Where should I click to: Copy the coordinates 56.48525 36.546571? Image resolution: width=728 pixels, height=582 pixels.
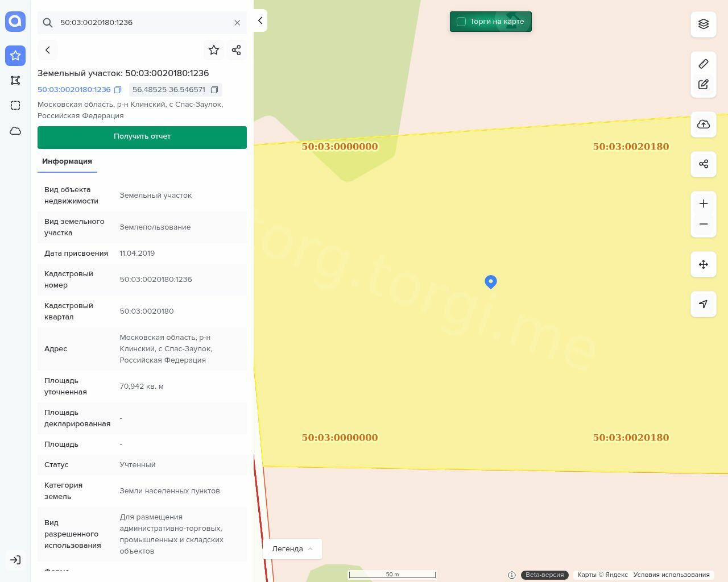214,90
